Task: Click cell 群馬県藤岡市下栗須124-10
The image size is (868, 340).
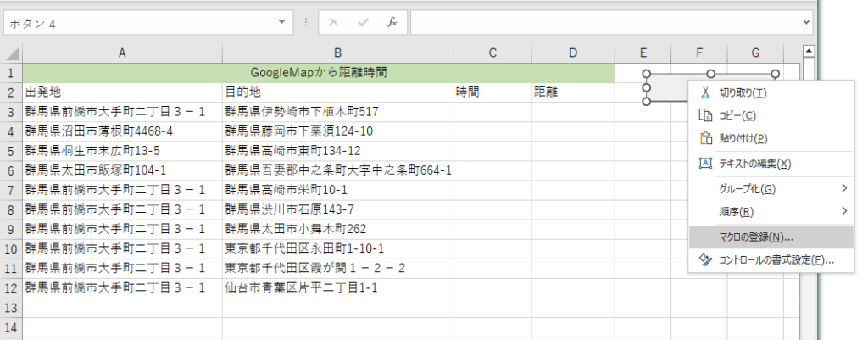Action: (x=337, y=131)
